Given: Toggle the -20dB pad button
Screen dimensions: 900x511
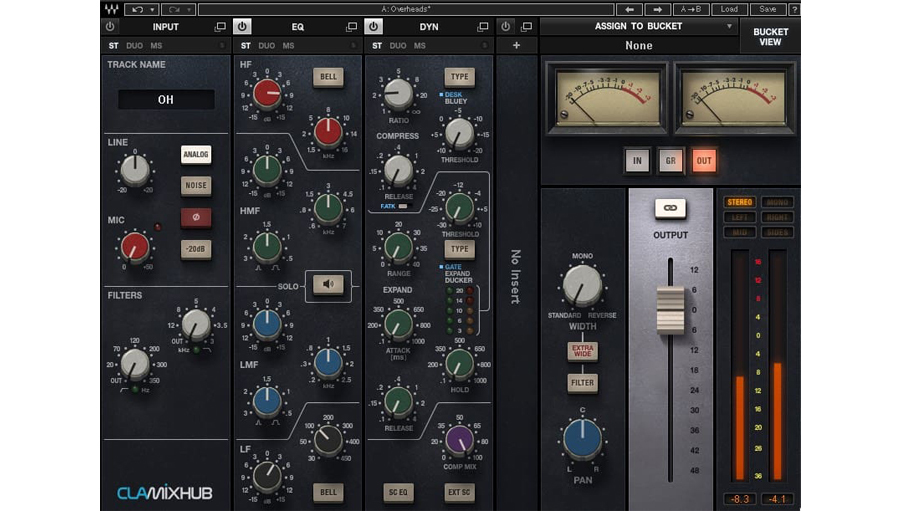Looking at the screenshot, I should point(196,249).
